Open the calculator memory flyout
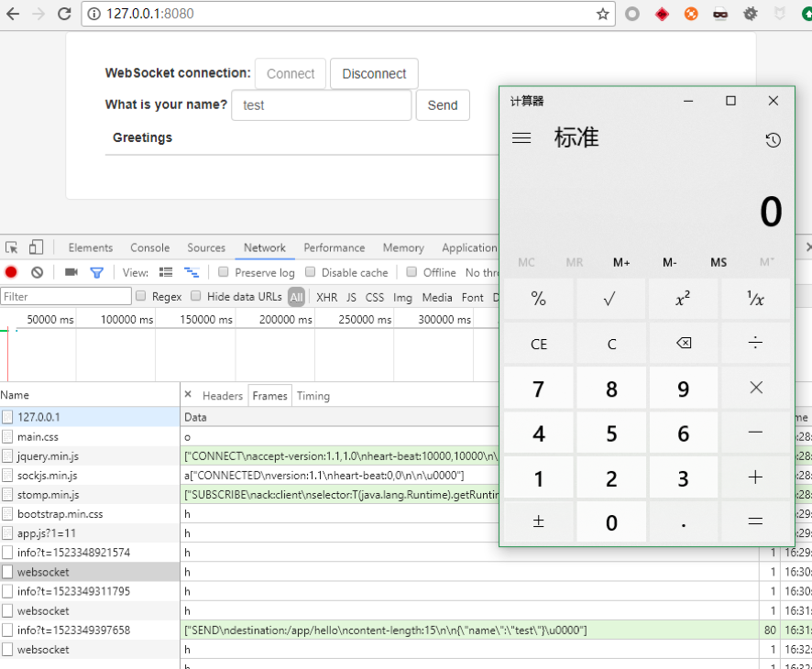 [x=767, y=262]
